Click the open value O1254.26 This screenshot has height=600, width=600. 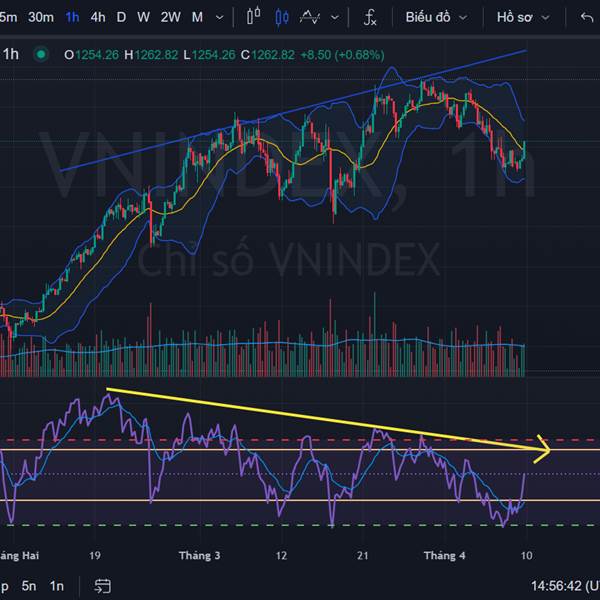click(x=91, y=55)
